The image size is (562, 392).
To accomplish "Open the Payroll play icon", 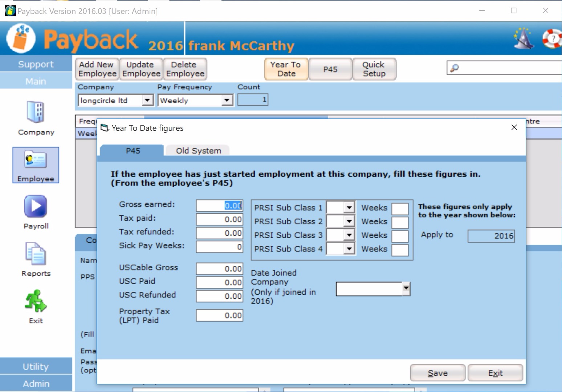I will 36,206.
